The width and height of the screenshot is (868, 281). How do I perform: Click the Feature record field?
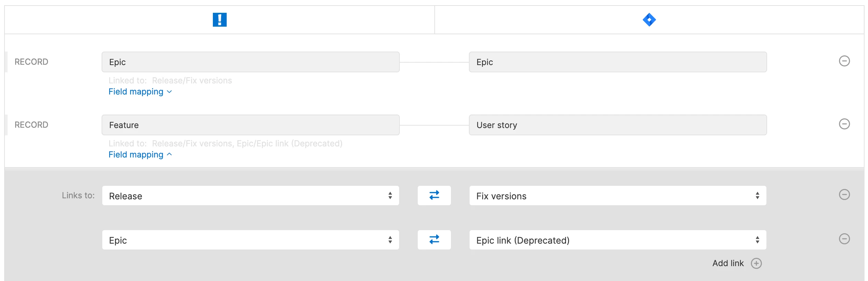click(x=250, y=125)
